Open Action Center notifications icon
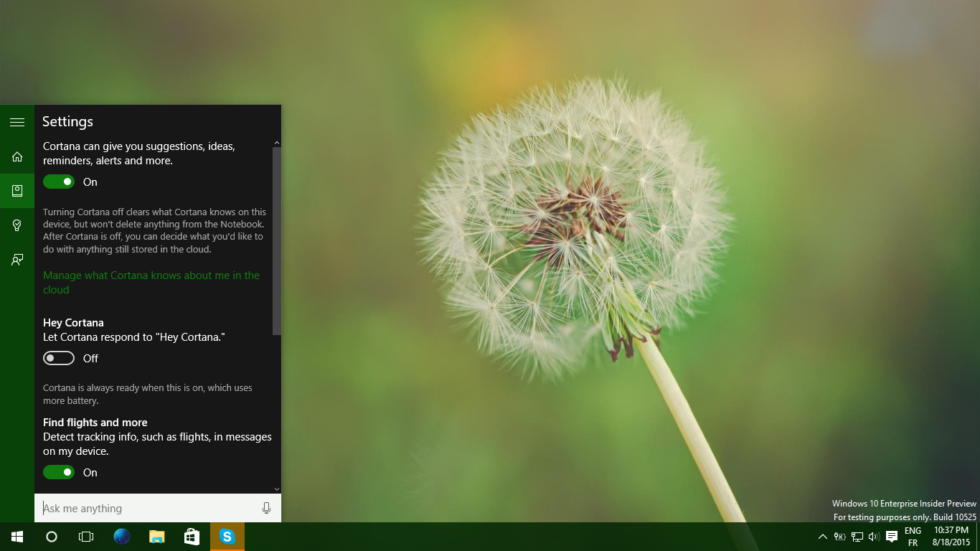Screen dimensions: 980x551 pyautogui.click(x=892, y=537)
